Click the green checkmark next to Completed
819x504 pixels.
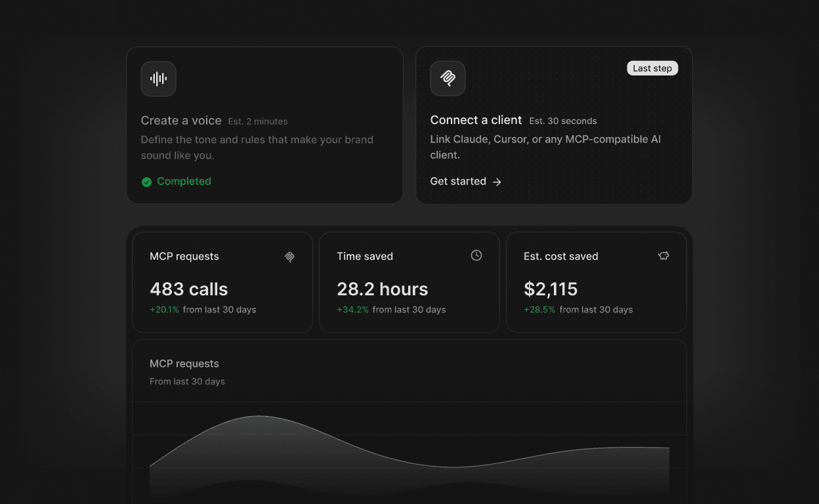pos(146,182)
